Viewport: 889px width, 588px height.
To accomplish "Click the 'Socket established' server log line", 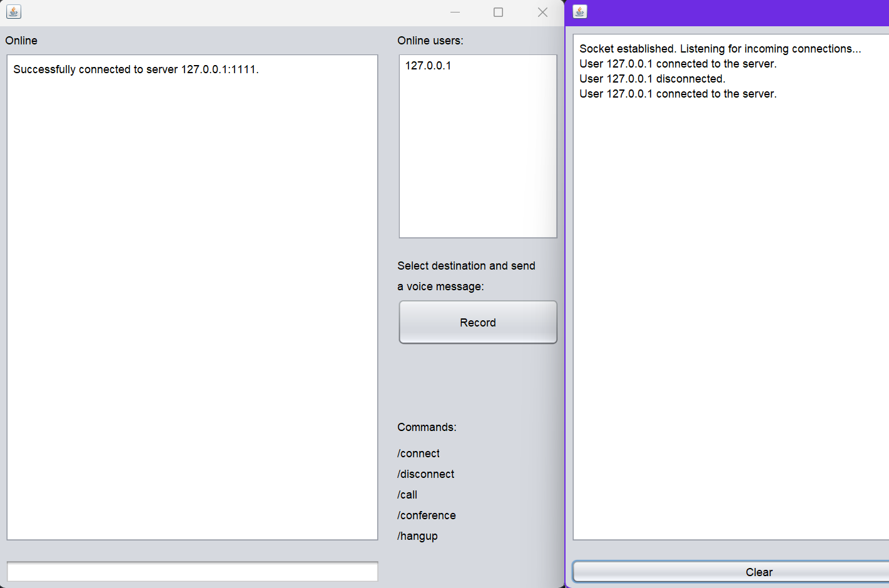I will click(x=719, y=49).
